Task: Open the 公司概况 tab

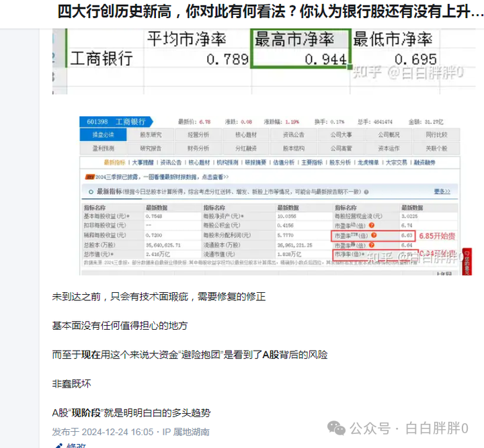Action: pyautogui.click(x=389, y=135)
